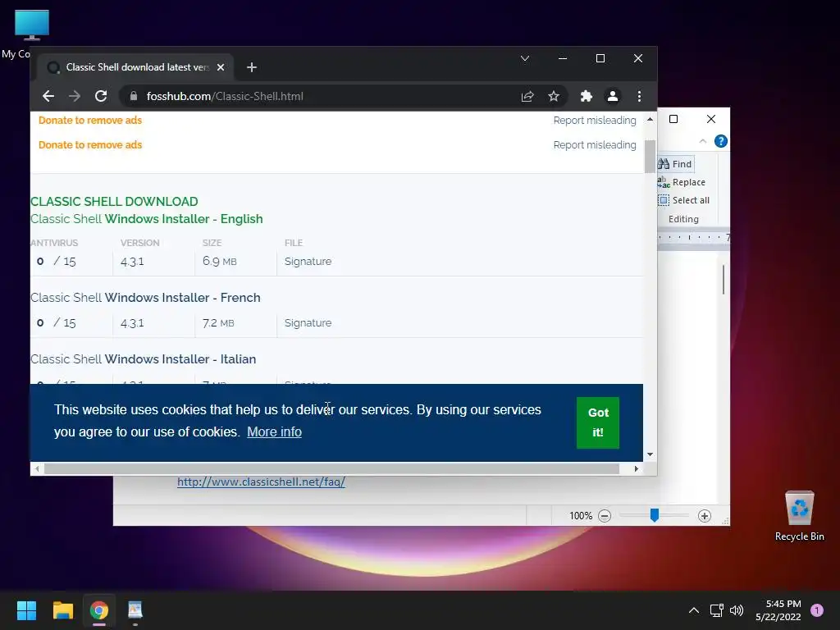Open Chrome's three-dot menu
Image resolution: width=840 pixels, height=630 pixels.
[x=639, y=97]
